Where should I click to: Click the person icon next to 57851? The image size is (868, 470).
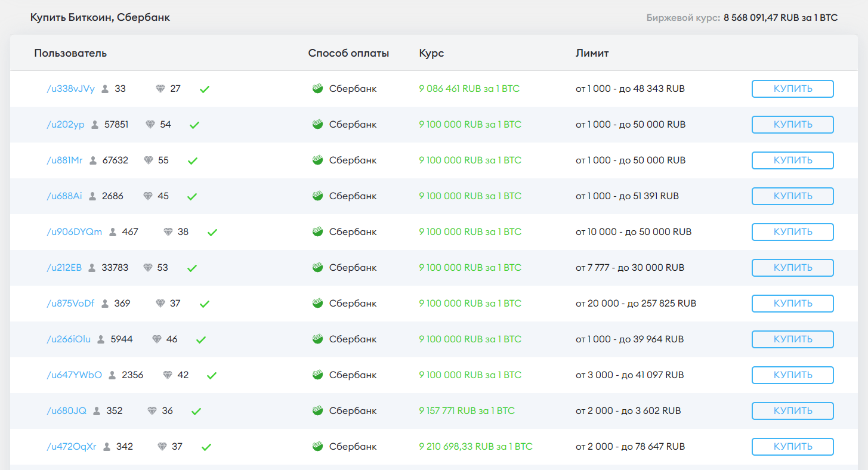(x=95, y=125)
